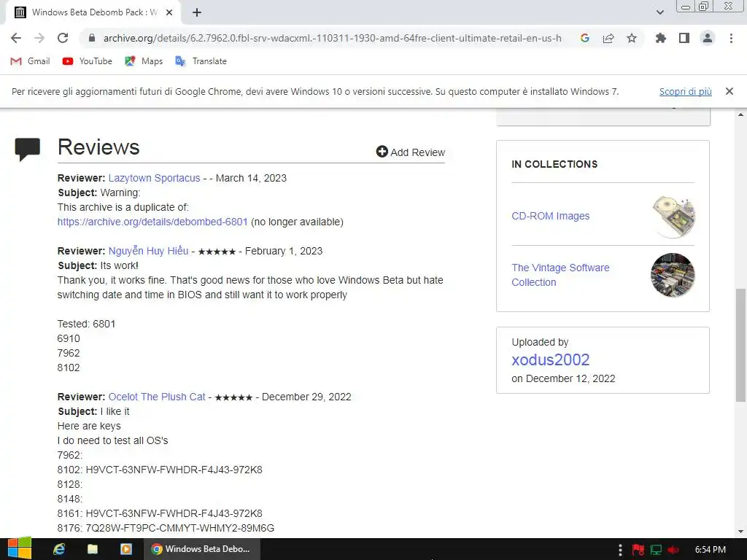747x560 pixels.
Task: Open the YouTube bookmark
Action: tap(88, 61)
